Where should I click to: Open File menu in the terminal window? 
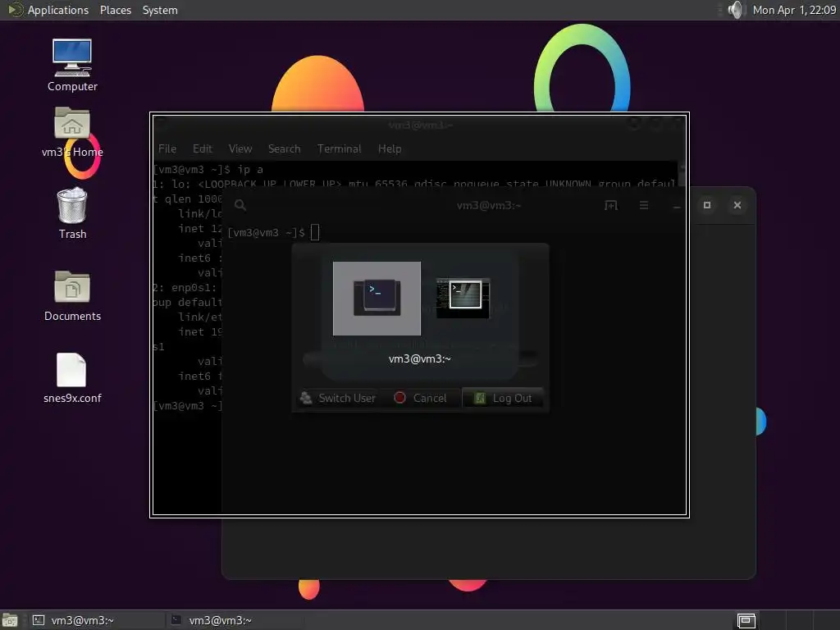tap(167, 148)
